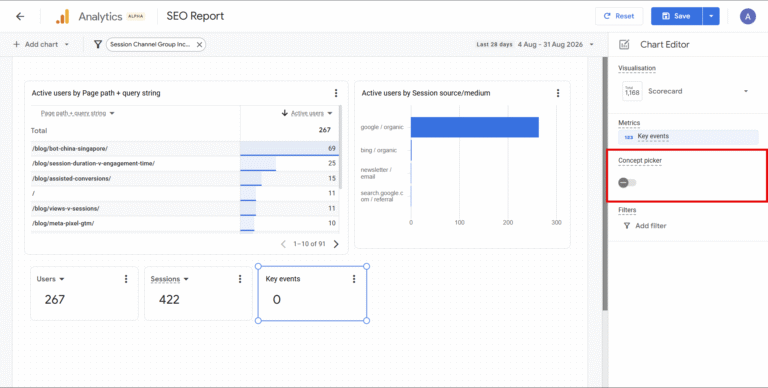
Task: Click the google / organic bar
Action: pyautogui.click(x=475, y=127)
